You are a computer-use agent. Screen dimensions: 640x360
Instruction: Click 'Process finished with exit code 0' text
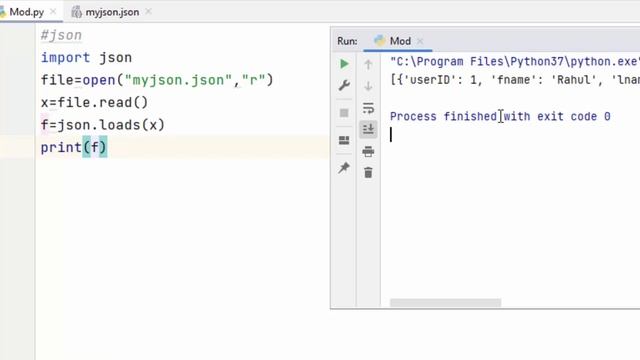point(500,116)
